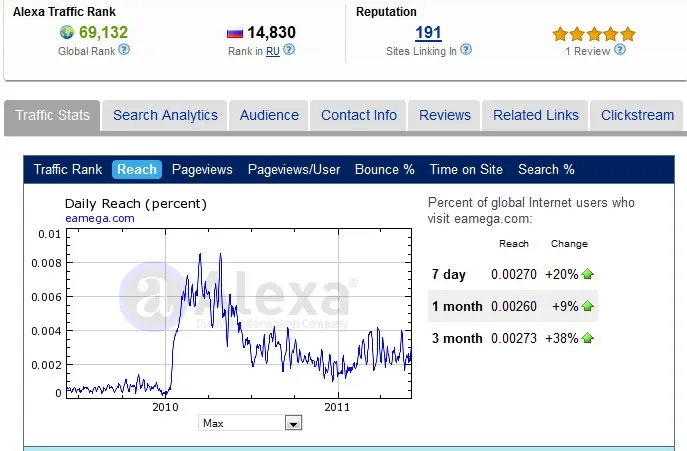Viewport: 687px width, 451px height.
Task: Click the Daily Reach (percent) chart title
Action: tap(135, 204)
